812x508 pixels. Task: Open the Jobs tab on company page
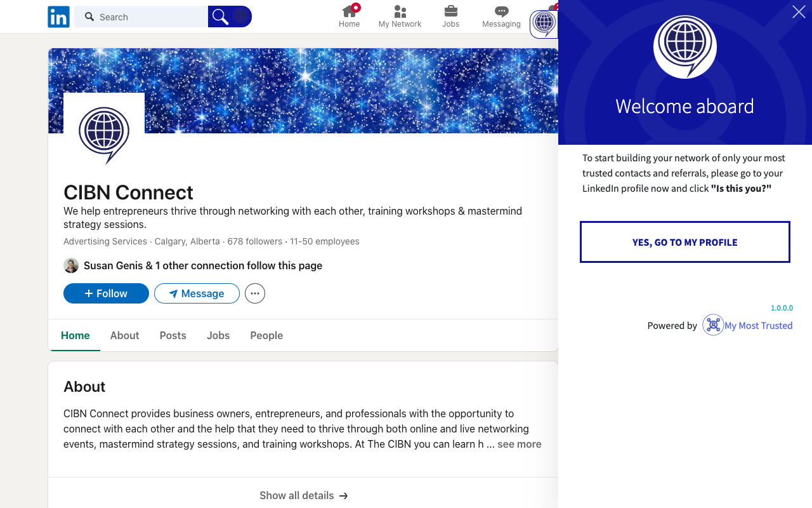tap(218, 335)
